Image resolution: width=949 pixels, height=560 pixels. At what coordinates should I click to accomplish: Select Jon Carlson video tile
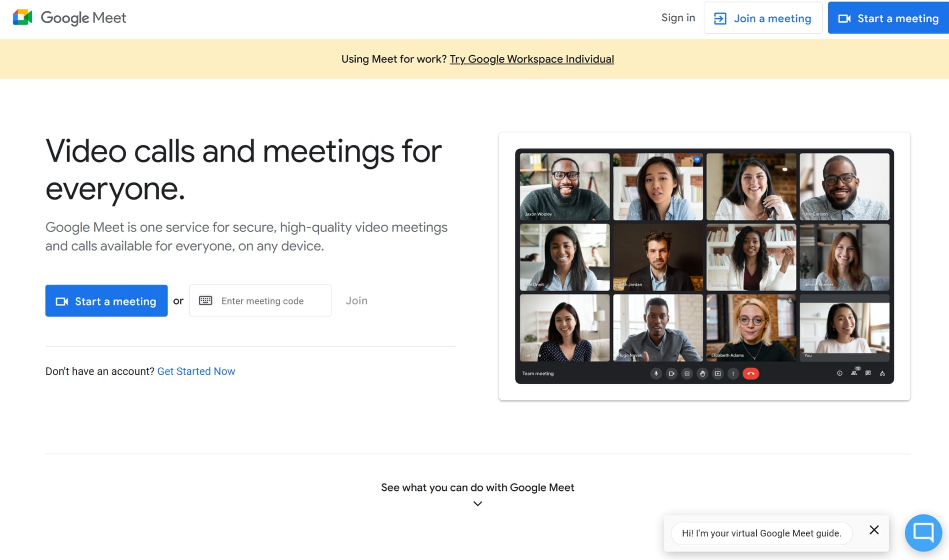(x=844, y=186)
